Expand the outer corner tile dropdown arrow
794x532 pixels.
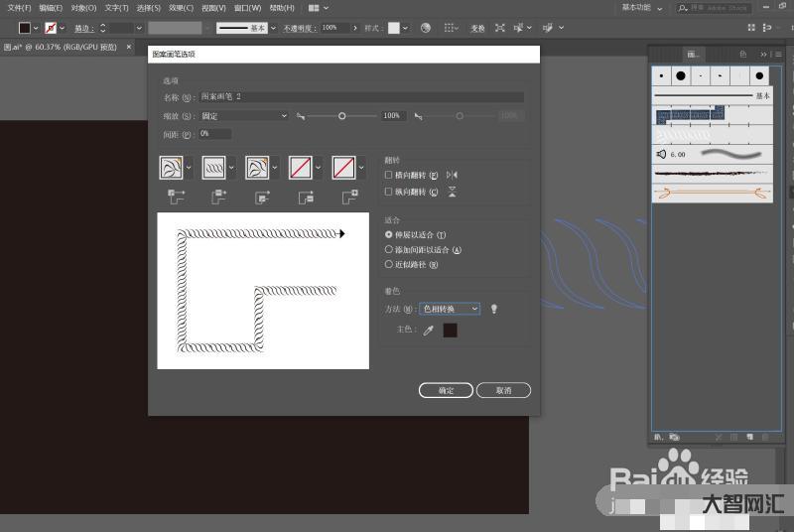(190, 168)
